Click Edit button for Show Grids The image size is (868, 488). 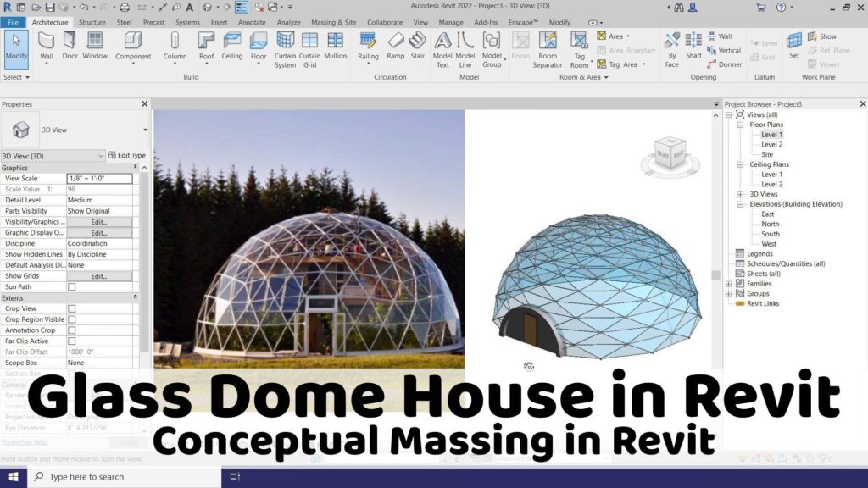(99, 276)
